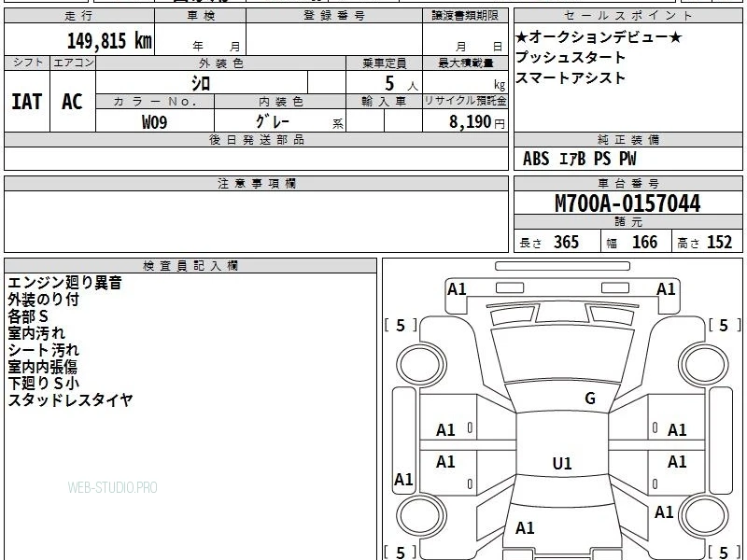Click the G mark on the windshield
The width and height of the screenshot is (747, 560).
(x=590, y=399)
